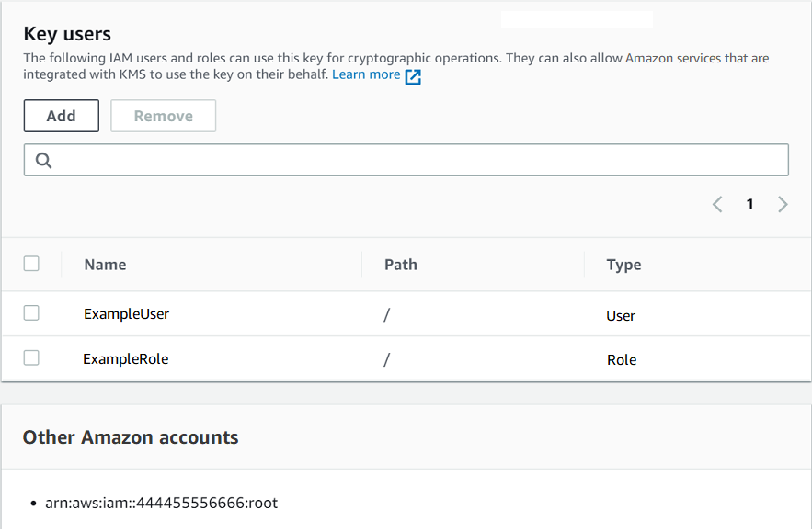The image size is (812, 532).
Task: Focus the key users search field
Action: pyautogui.click(x=414, y=160)
